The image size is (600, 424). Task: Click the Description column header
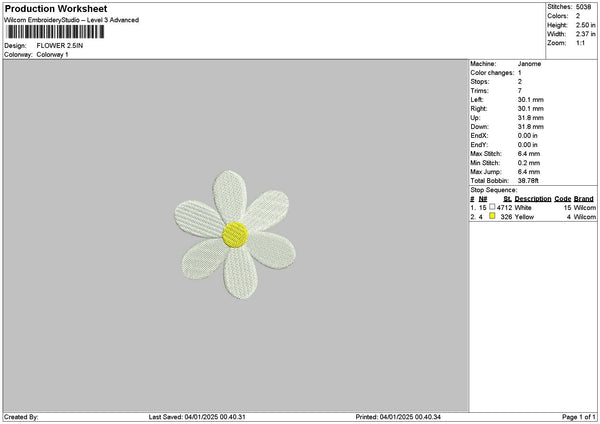(x=533, y=198)
